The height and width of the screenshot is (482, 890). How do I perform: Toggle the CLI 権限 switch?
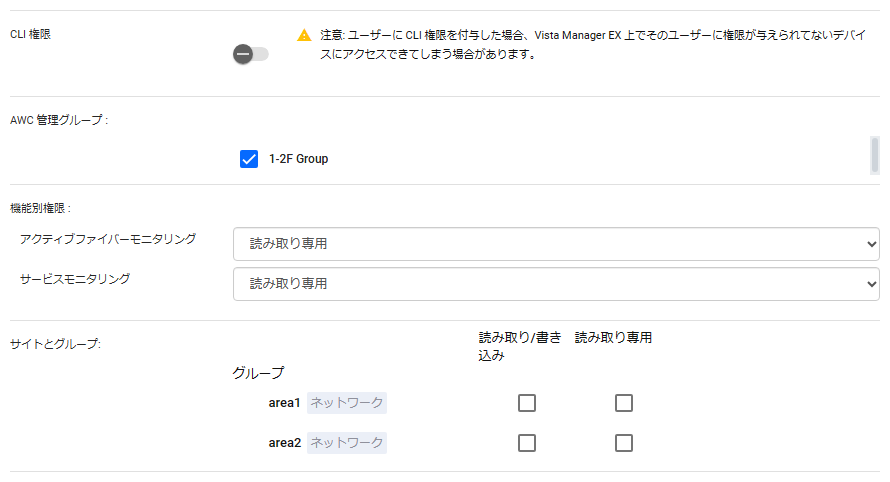250,55
